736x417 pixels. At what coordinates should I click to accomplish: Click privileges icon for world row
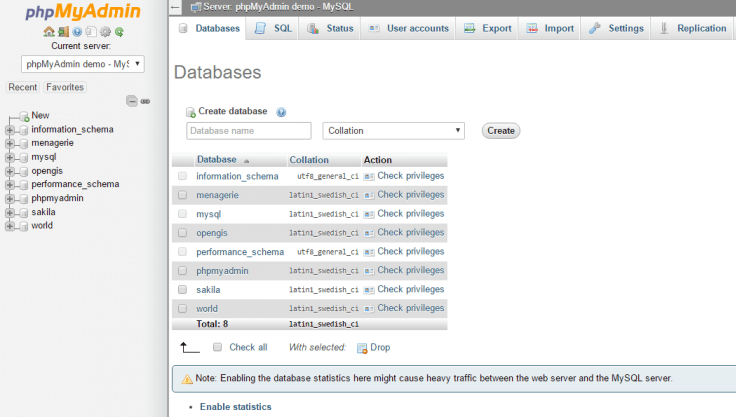pyautogui.click(x=369, y=309)
